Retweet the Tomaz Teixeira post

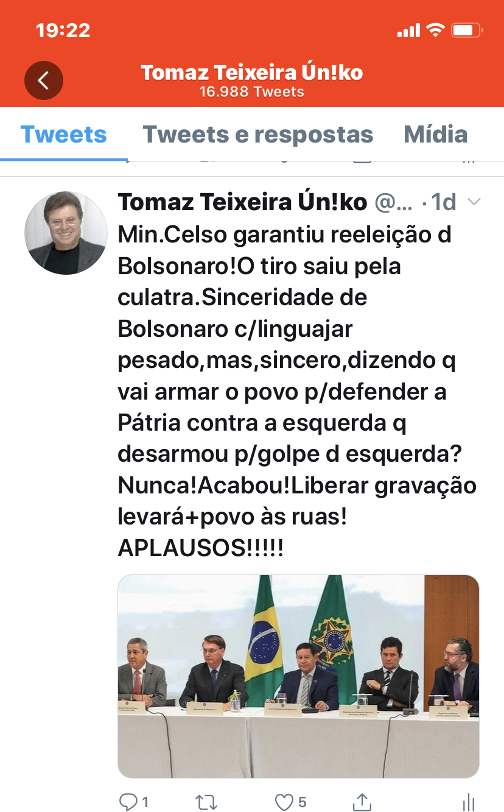tap(207, 802)
